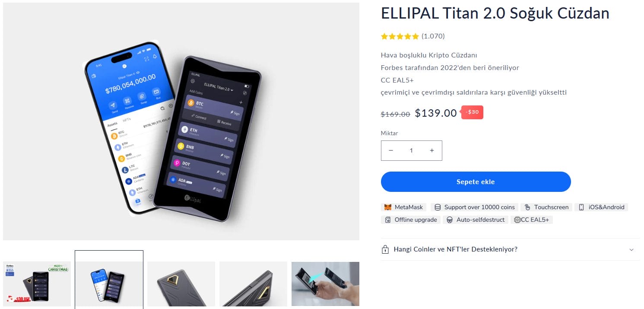This screenshot has width=644, height=309.
Task: Click the Offline upgrade icon
Action: click(388, 220)
